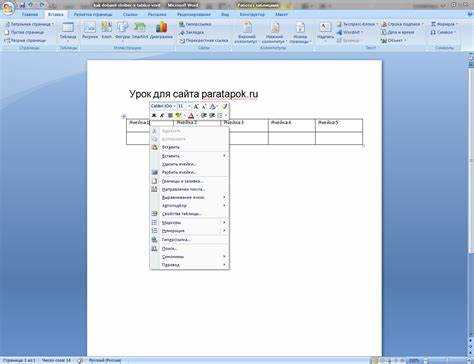The height and width of the screenshot is (364, 474).
Task: Open the Фигуры shapes gallery
Action: (122, 31)
